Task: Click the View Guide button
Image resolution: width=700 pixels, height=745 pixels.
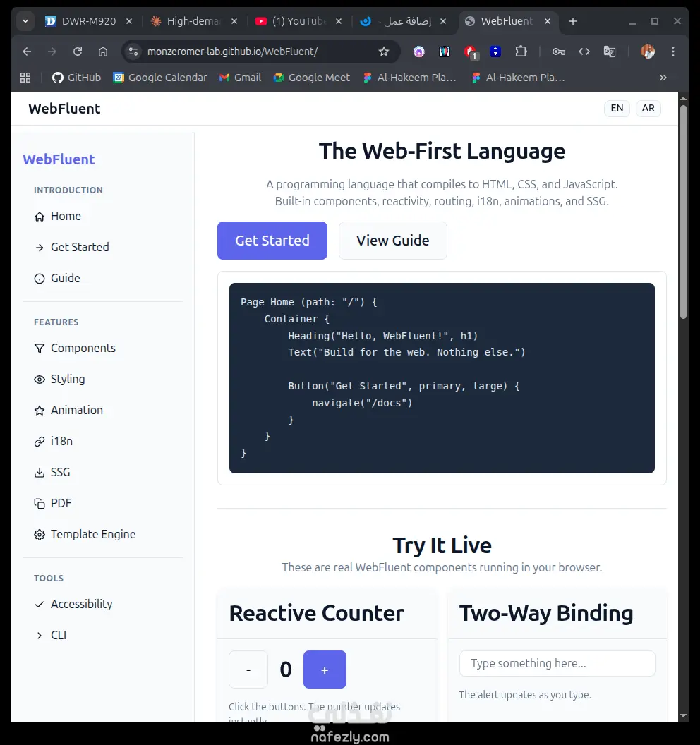Action: pyautogui.click(x=393, y=241)
